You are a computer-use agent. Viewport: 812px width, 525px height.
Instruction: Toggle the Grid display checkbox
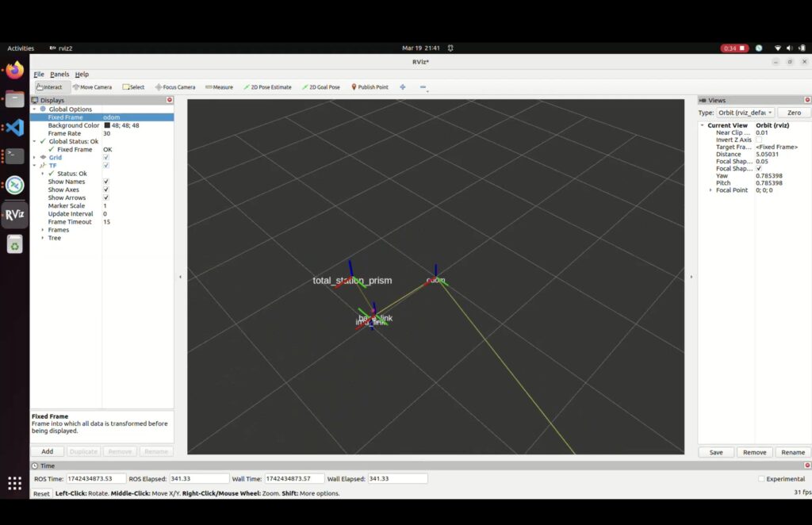pos(106,157)
